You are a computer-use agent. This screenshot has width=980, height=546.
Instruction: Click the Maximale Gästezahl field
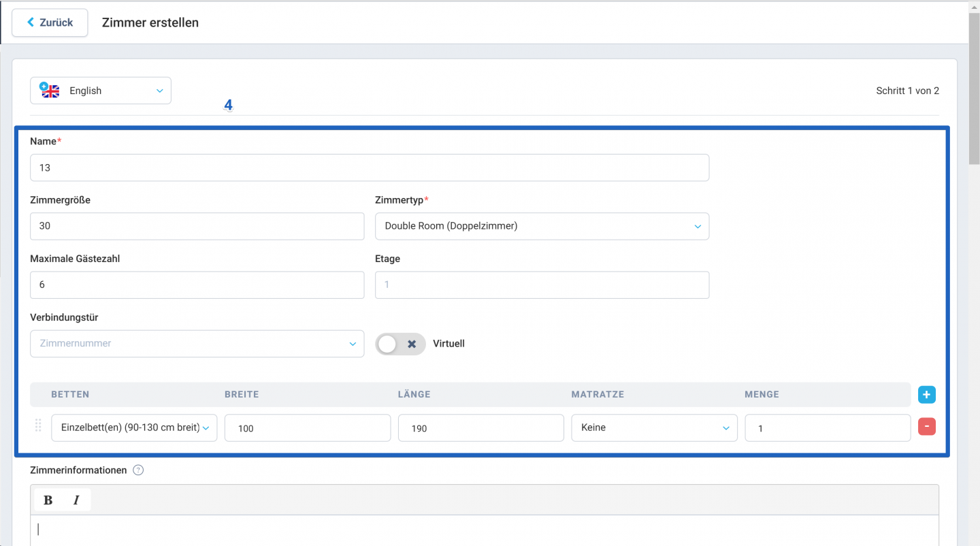coord(197,285)
